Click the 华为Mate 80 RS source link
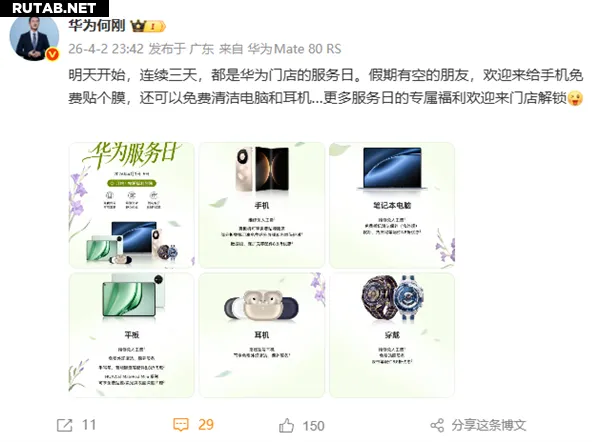This screenshot has height=442, width=600. pos(294,49)
